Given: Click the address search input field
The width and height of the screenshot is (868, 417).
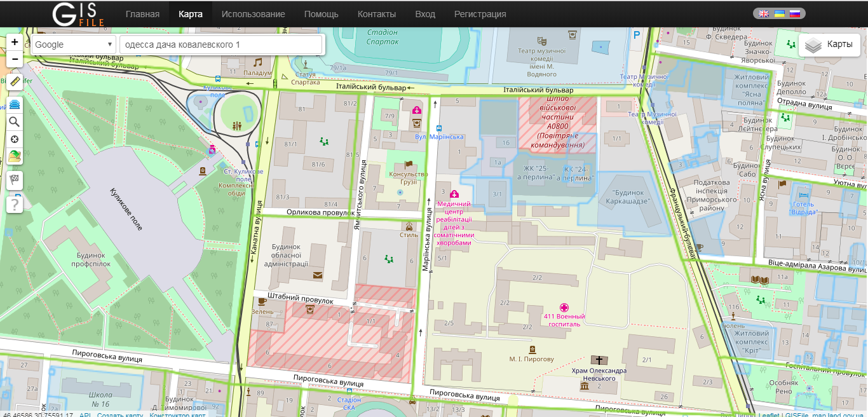Looking at the screenshot, I should [221, 44].
